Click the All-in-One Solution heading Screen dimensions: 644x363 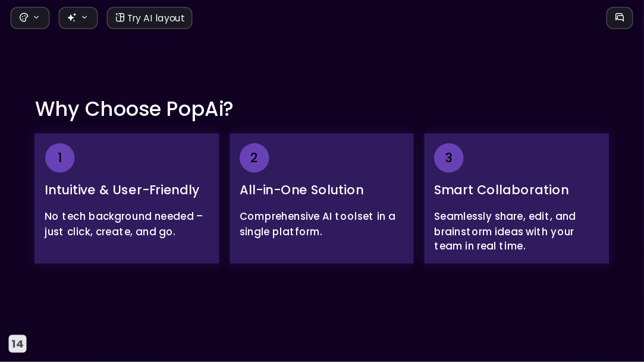301,190
